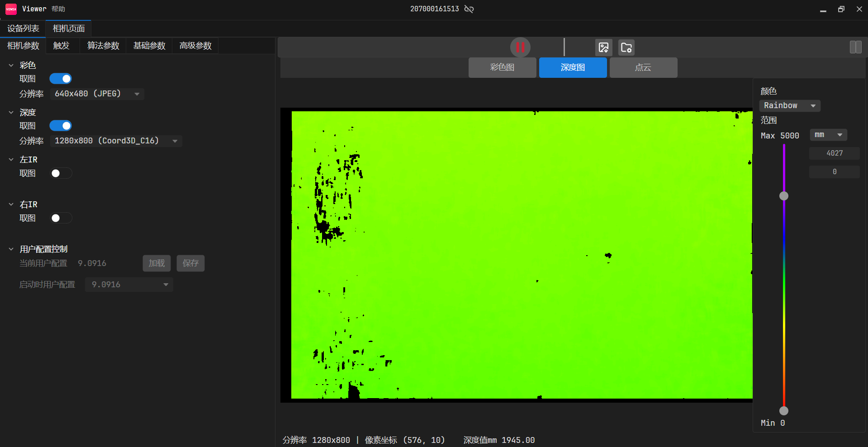
Task: Collapse the 深度 section
Action: pyautogui.click(x=11, y=112)
